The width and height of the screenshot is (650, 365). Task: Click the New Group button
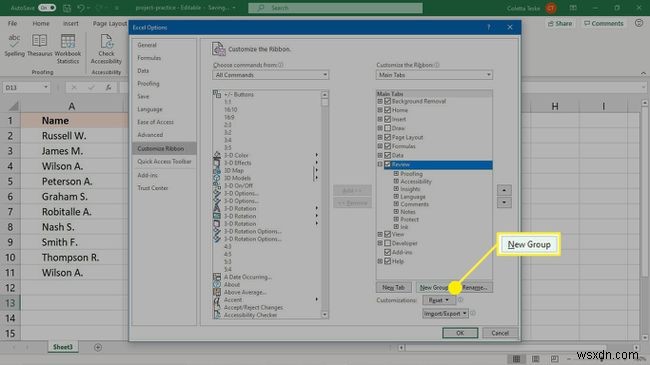434,287
